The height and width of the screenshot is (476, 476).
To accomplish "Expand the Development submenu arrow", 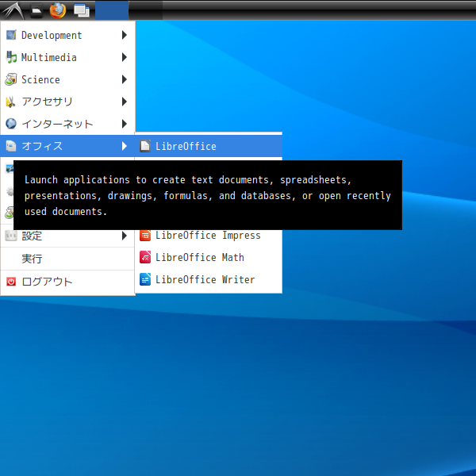I will (125, 35).
